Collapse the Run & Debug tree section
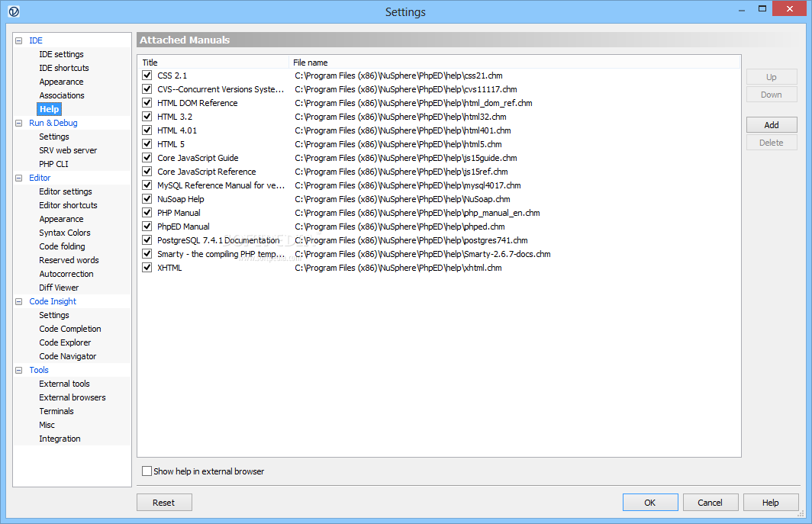812x524 pixels. [19, 123]
